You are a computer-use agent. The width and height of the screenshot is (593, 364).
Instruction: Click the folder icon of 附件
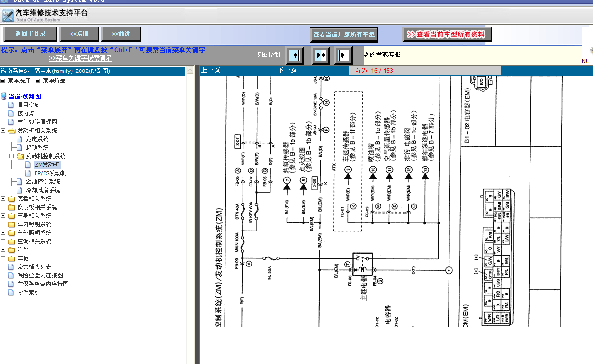(11, 250)
